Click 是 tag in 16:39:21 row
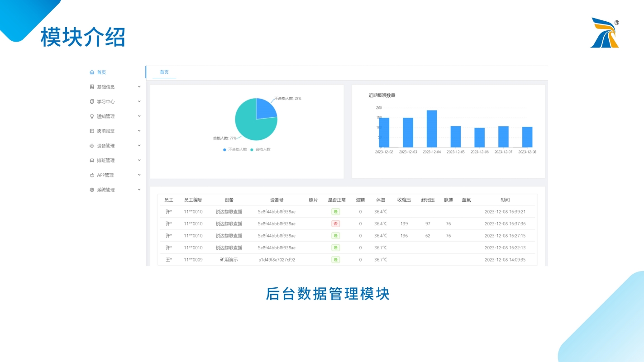Image resolution: width=644 pixels, height=362 pixels. (x=335, y=211)
